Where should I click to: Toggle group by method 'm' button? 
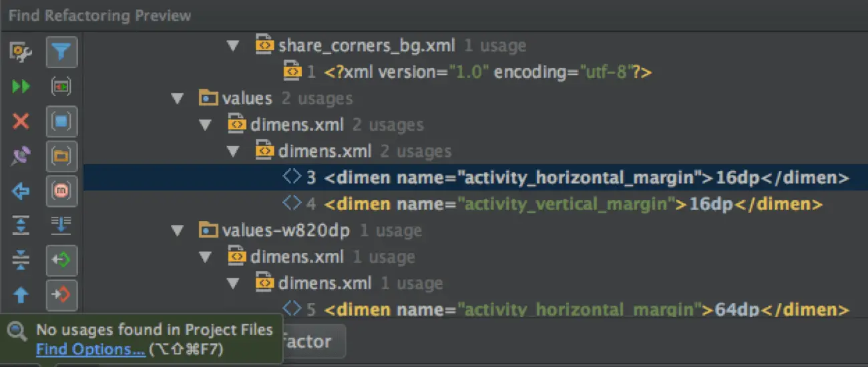coord(61,192)
